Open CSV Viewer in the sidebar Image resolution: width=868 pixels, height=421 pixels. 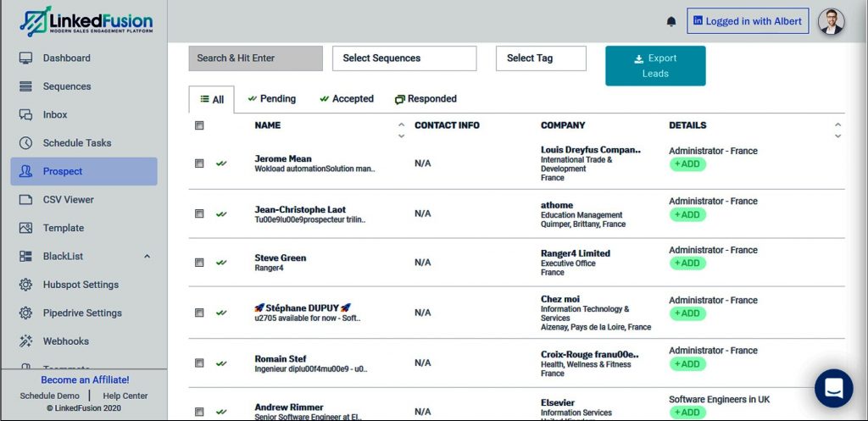tap(84, 200)
